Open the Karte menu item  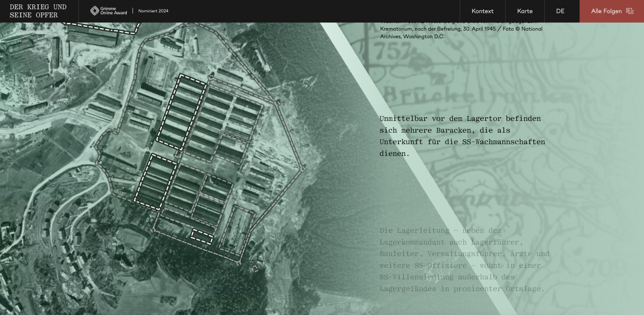coord(525,11)
